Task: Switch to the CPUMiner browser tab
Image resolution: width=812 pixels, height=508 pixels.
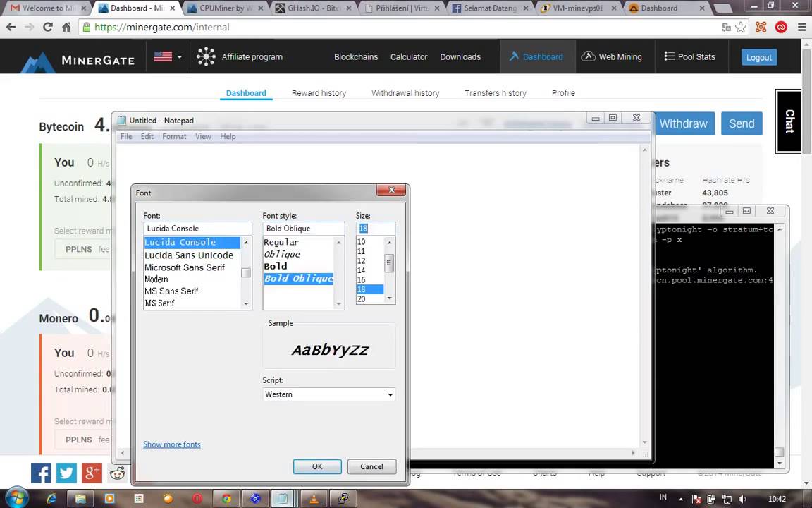Action: tap(225, 8)
